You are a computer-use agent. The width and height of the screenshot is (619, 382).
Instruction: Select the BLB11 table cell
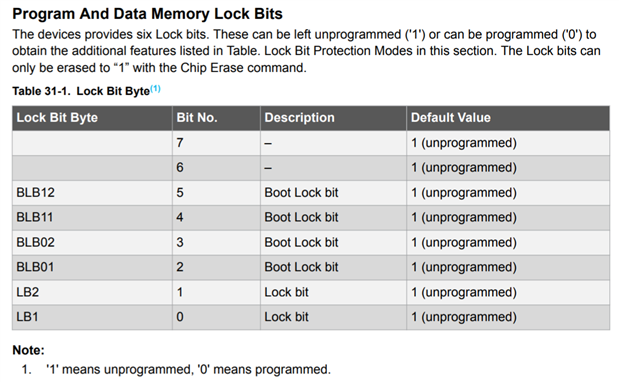(x=92, y=217)
